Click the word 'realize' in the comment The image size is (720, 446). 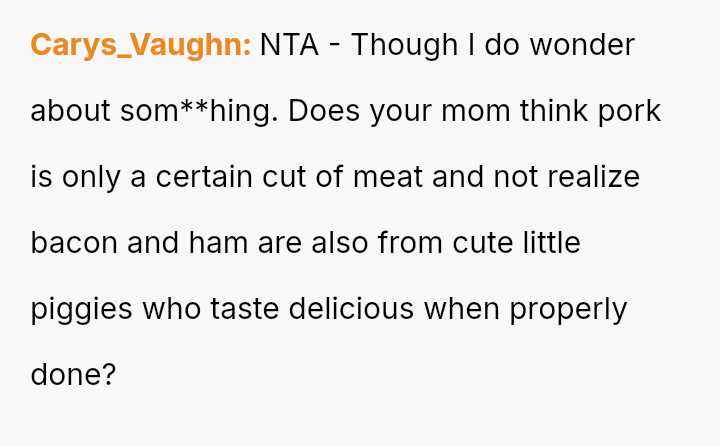coord(592,178)
